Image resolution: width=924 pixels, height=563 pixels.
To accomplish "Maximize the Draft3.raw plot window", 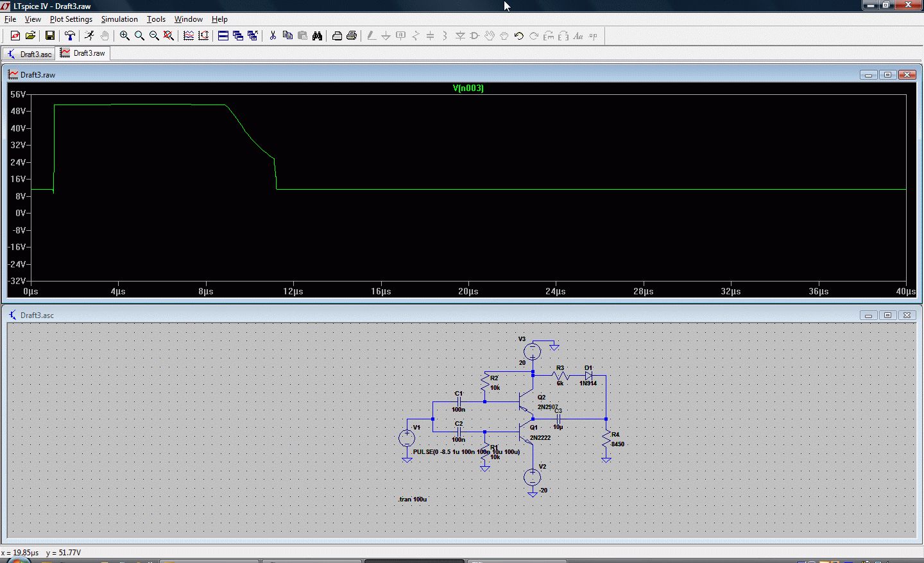I will pyautogui.click(x=887, y=75).
